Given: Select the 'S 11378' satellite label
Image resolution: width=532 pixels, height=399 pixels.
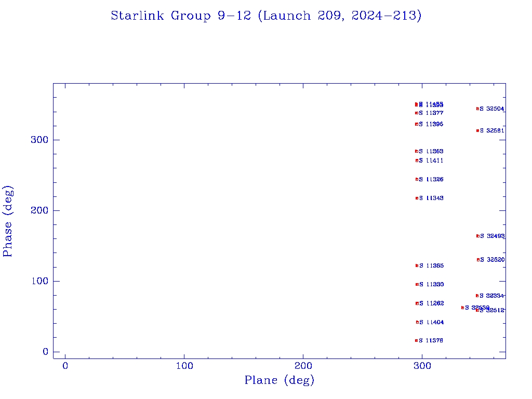Looking at the screenshot, I should click(431, 340).
